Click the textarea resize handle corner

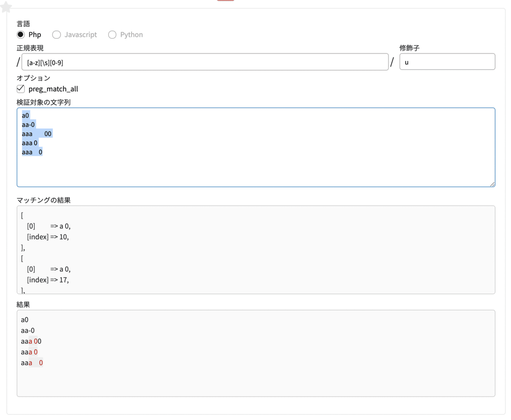pyautogui.click(x=492, y=184)
